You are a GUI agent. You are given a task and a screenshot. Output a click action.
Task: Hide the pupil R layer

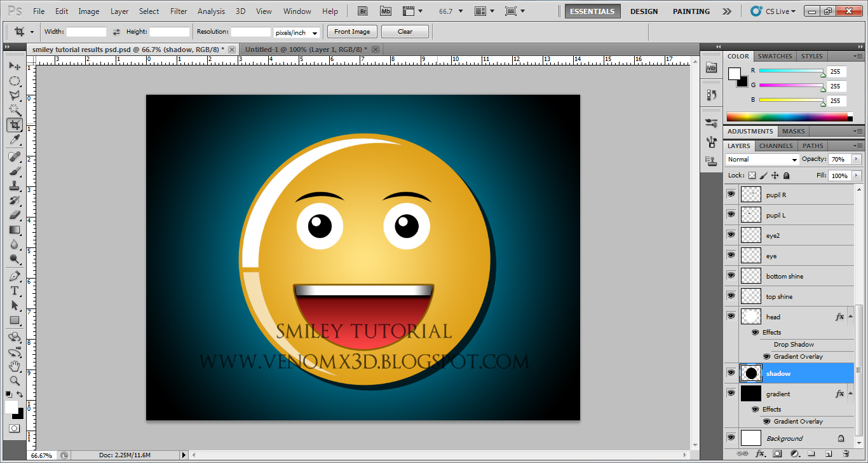(731, 195)
